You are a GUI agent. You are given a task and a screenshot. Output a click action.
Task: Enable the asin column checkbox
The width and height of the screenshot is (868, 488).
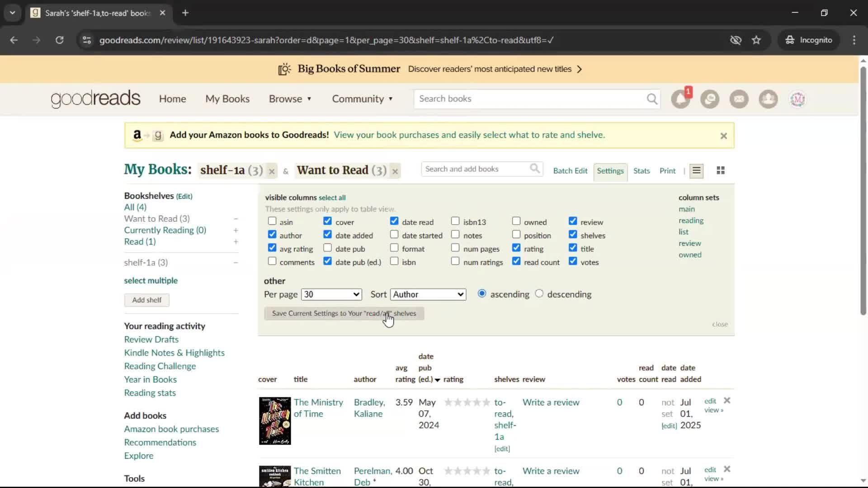pyautogui.click(x=272, y=221)
